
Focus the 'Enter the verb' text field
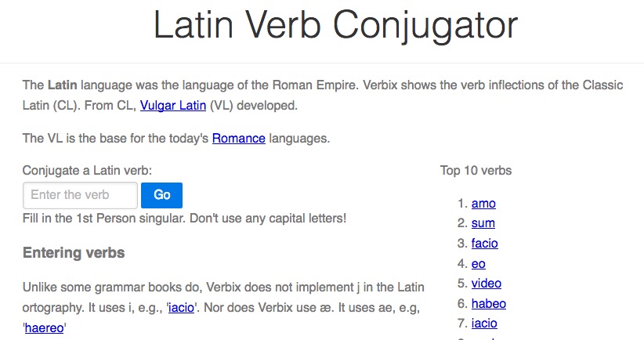[80, 195]
